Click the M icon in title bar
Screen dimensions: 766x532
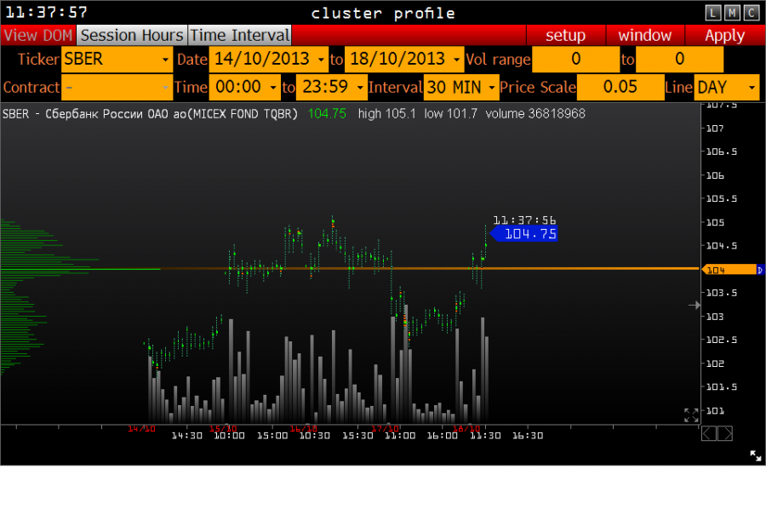coord(732,13)
